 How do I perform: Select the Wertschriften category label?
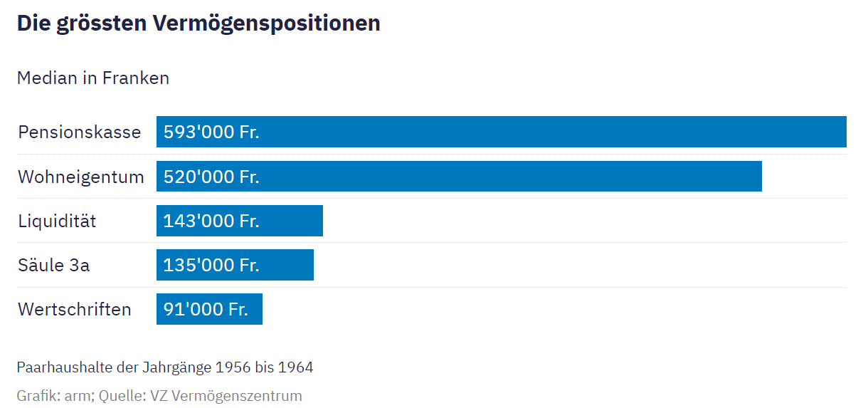(x=75, y=309)
